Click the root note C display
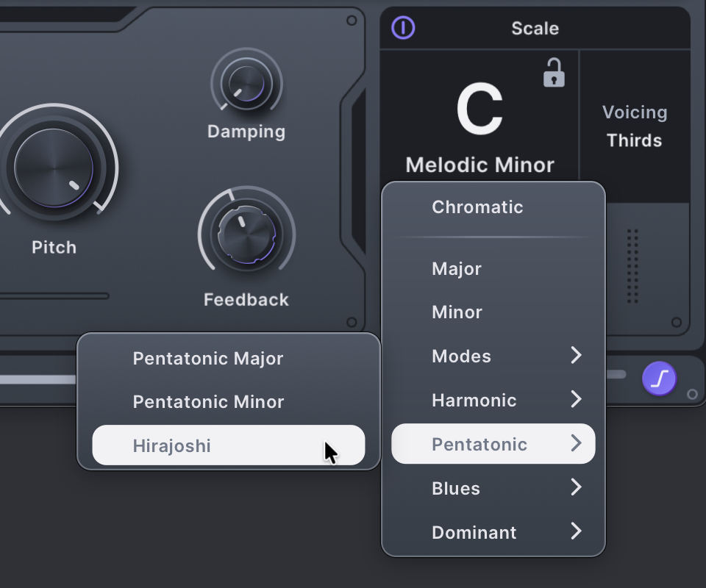The image size is (706, 588). 479,110
